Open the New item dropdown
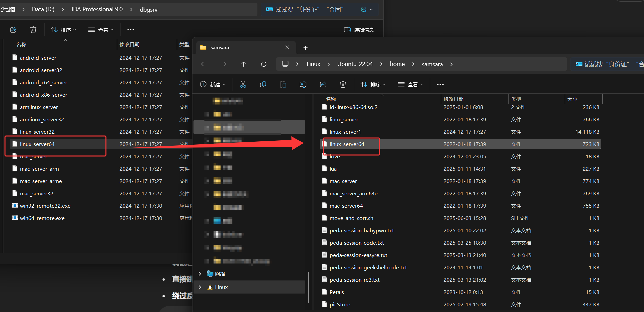The height and width of the screenshot is (312, 644). tap(213, 84)
